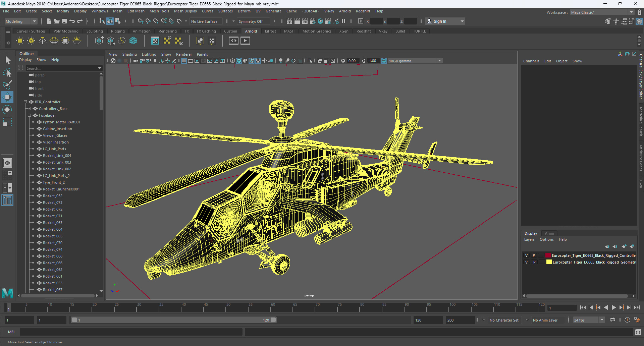Toggle the viewport grid display icon
The height and width of the screenshot is (346, 644).
184,61
